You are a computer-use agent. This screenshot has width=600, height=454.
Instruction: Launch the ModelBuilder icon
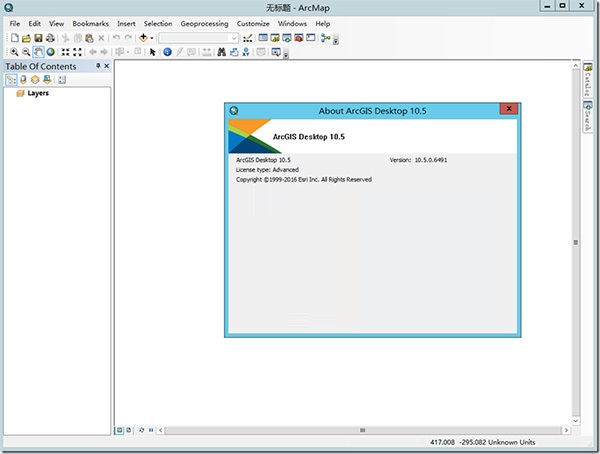[x=326, y=38]
